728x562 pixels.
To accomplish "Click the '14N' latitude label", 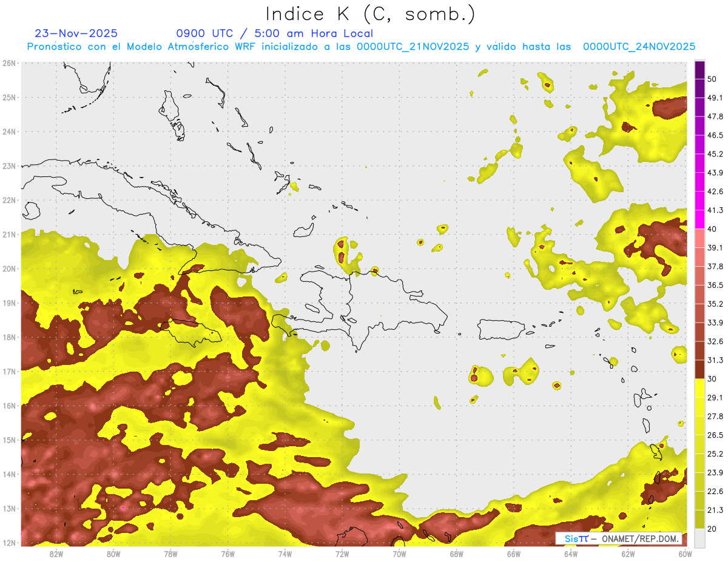I will 9,474.
